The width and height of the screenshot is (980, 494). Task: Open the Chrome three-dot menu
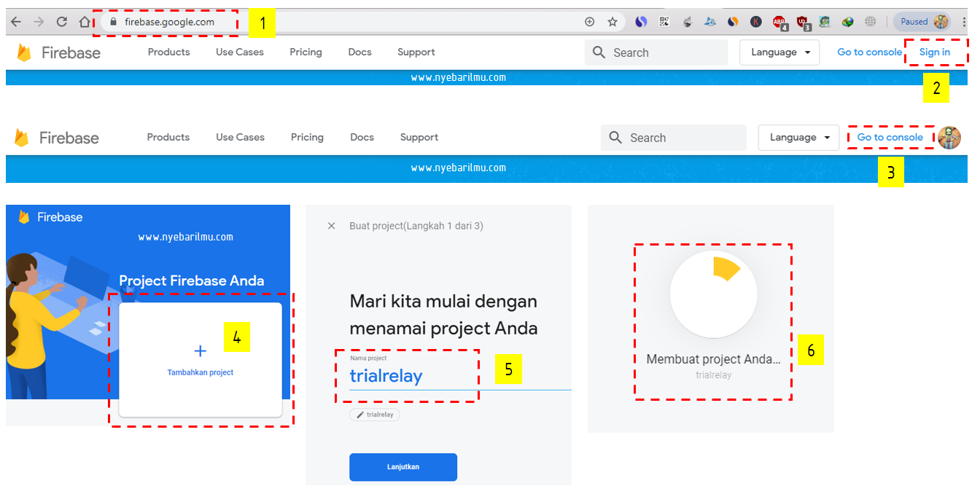(965, 22)
